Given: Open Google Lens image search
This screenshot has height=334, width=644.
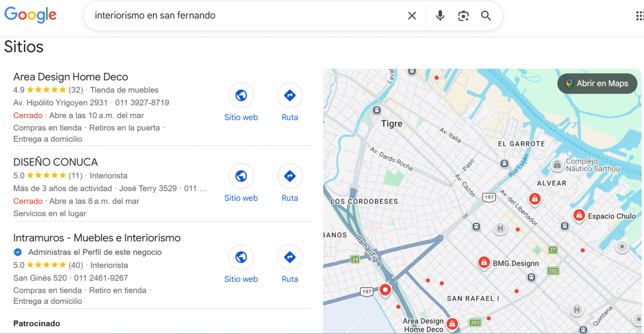Looking at the screenshot, I should [463, 15].
